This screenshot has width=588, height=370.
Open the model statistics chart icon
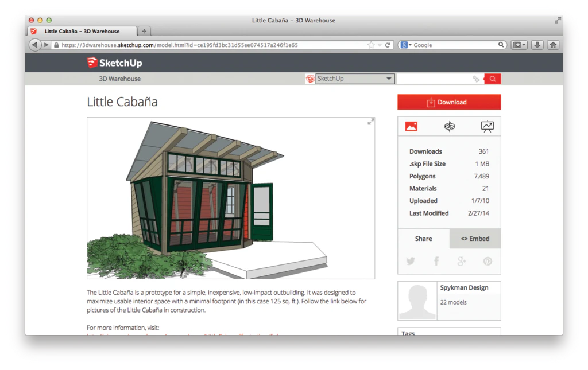click(487, 127)
